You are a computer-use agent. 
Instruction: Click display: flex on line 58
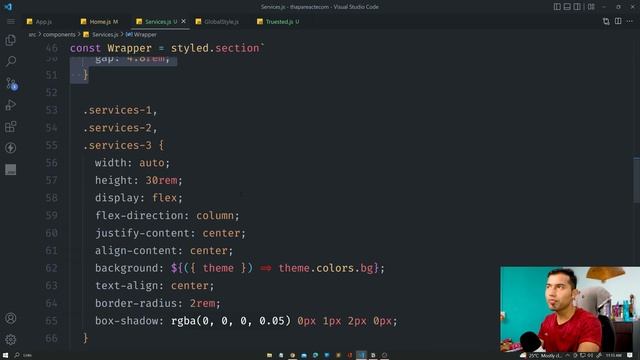point(139,198)
